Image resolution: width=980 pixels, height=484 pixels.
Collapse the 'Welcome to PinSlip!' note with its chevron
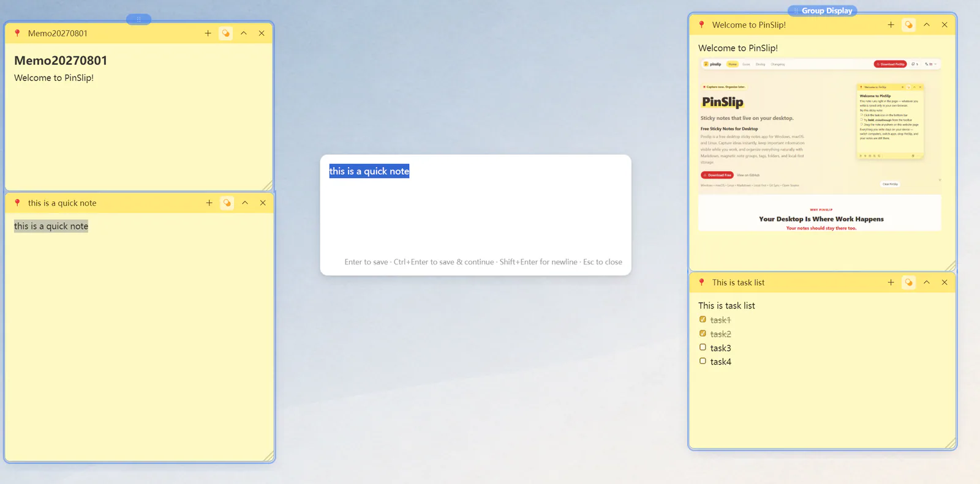927,24
